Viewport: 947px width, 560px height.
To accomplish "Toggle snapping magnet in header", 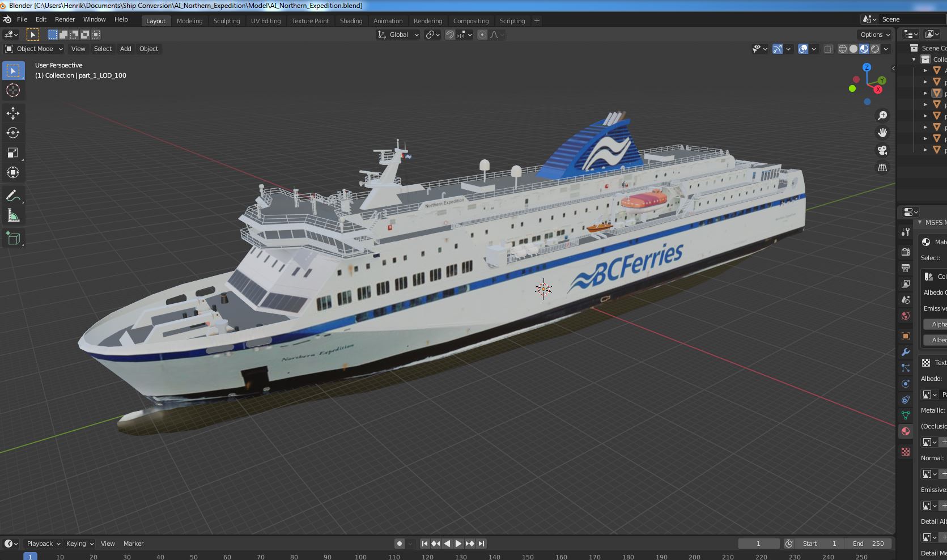I will (x=450, y=35).
